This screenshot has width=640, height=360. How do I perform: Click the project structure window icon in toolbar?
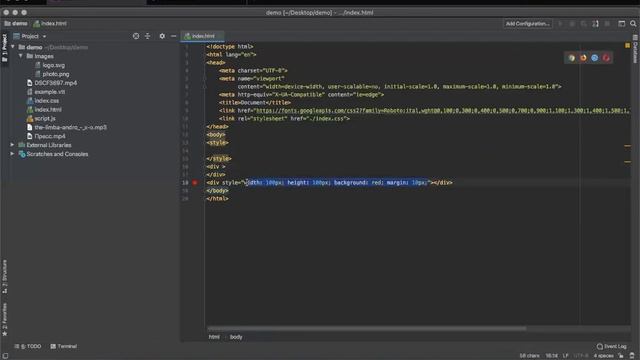(622, 24)
